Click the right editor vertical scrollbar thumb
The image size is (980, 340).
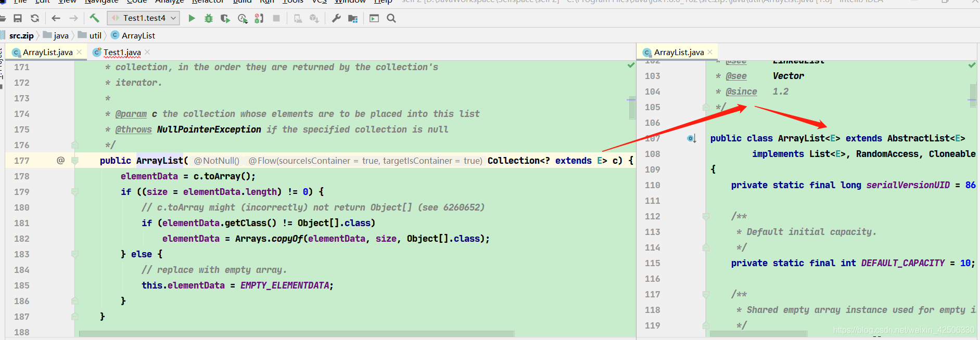(x=973, y=95)
